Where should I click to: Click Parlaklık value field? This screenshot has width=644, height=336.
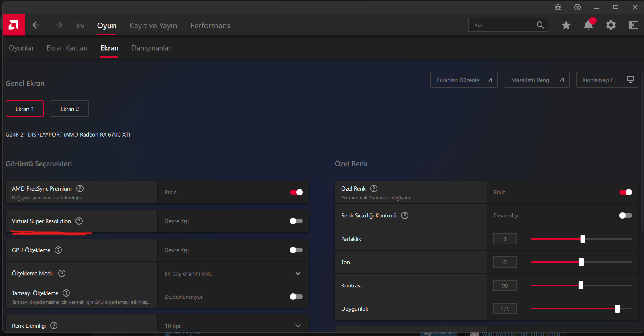click(x=505, y=239)
